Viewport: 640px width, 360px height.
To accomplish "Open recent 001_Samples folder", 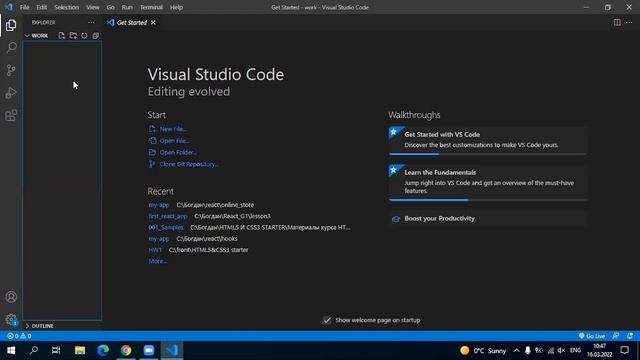I will [166, 227].
